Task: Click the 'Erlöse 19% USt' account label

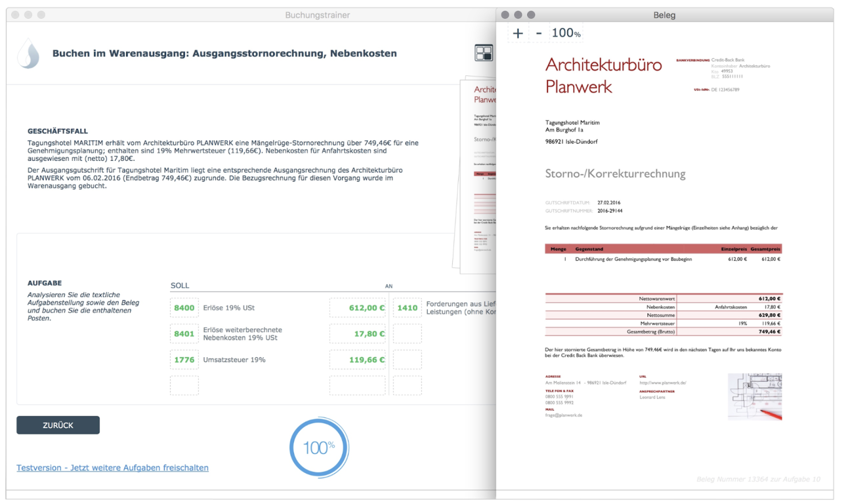Action: (x=229, y=308)
